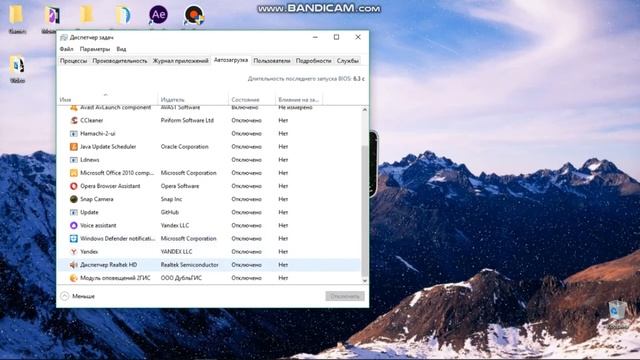
Task: Click the Yandex browser icon in list
Action: click(x=73, y=251)
